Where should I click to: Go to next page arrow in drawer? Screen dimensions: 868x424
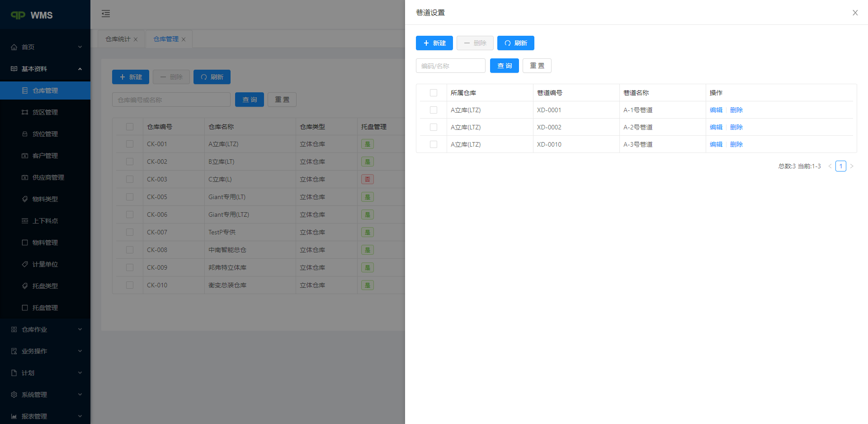click(x=852, y=166)
